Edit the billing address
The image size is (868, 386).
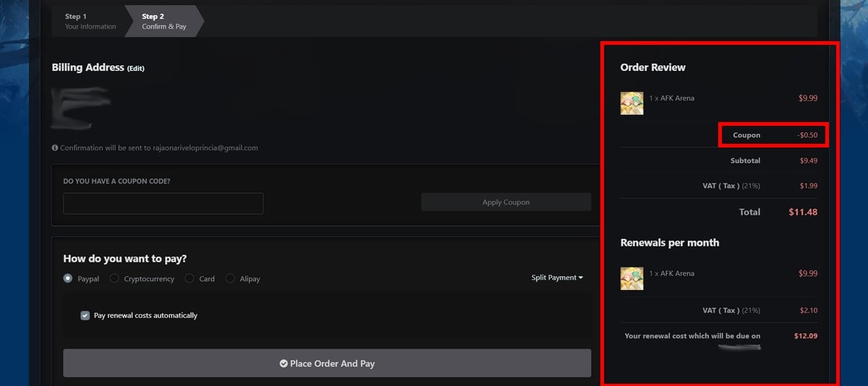[x=136, y=69]
